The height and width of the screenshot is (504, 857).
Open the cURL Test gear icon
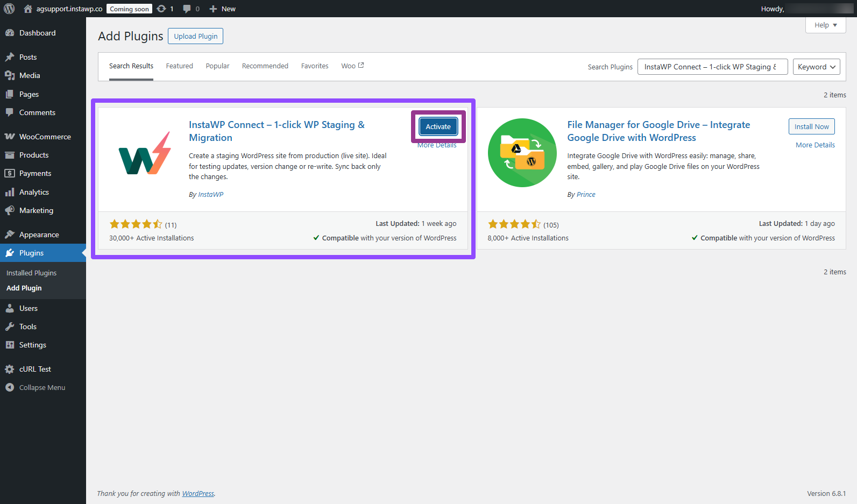10,369
